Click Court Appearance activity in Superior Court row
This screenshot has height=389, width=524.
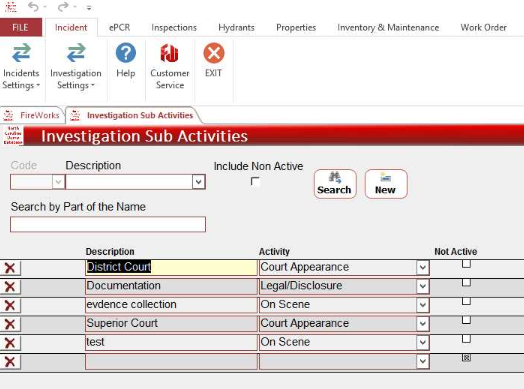click(305, 323)
